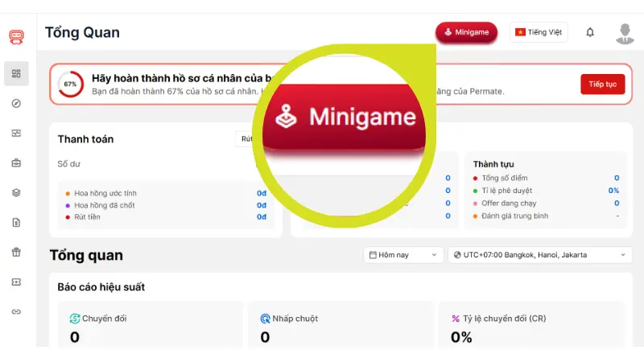Open the dashboard grid icon in sidebar

(16, 74)
